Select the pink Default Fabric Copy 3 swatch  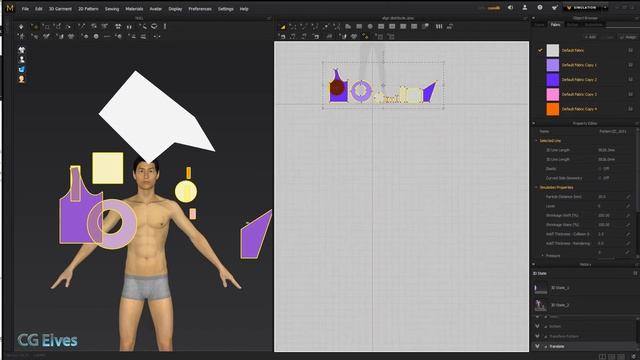(x=553, y=94)
